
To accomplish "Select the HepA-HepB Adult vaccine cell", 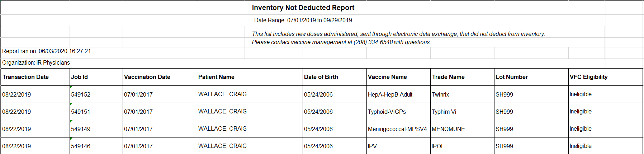I will 398,94.
